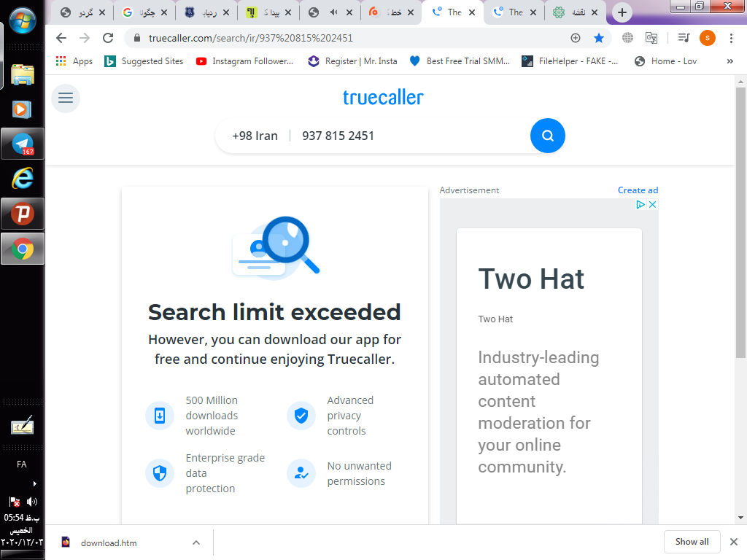Click Advanced privacy controls text
Image resolution: width=747 pixels, height=560 pixels.
pyautogui.click(x=350, y=415)
